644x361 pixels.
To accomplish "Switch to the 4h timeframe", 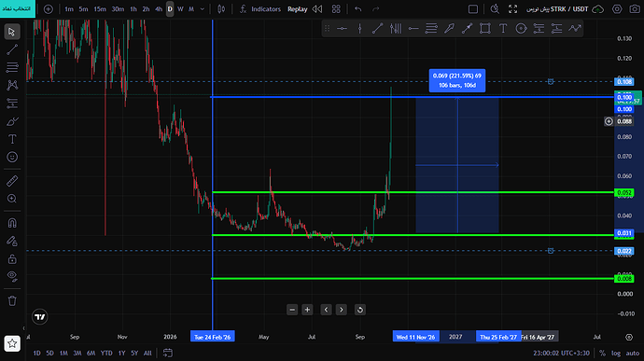I will pos(159,9).
